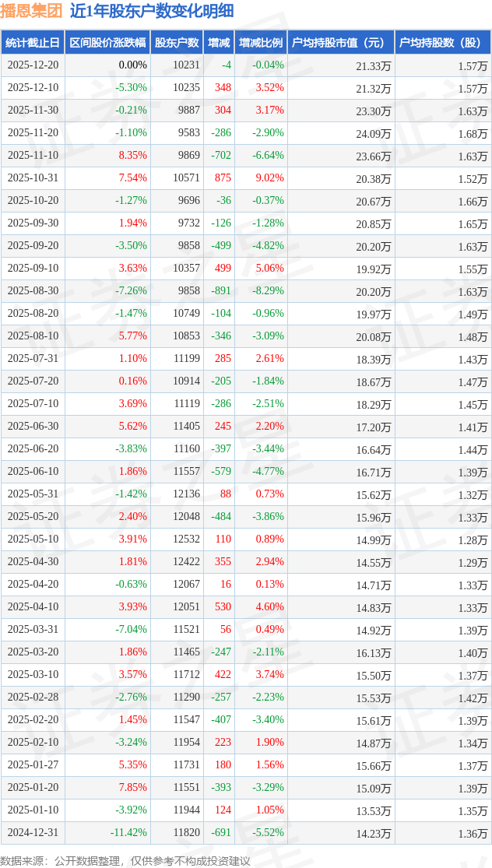Select the 2025-06-30 date cell
The width and height of the screenshot is (492, 868).
33,427
